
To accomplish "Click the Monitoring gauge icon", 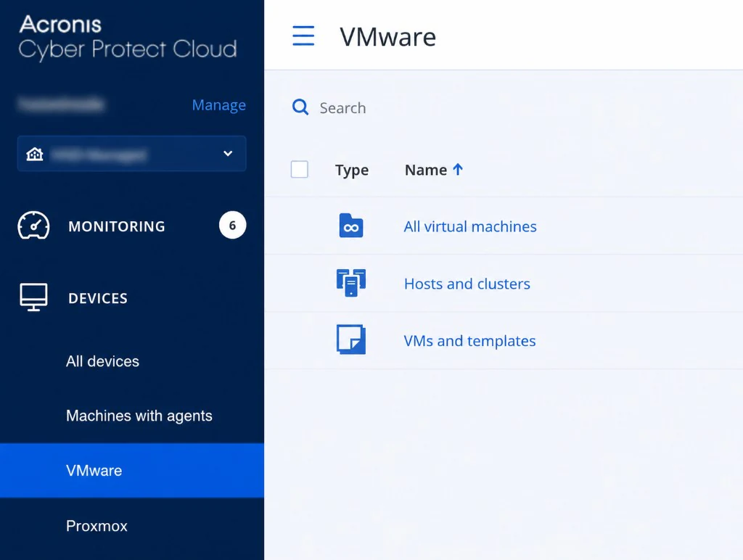I will [x=33, y=226].
